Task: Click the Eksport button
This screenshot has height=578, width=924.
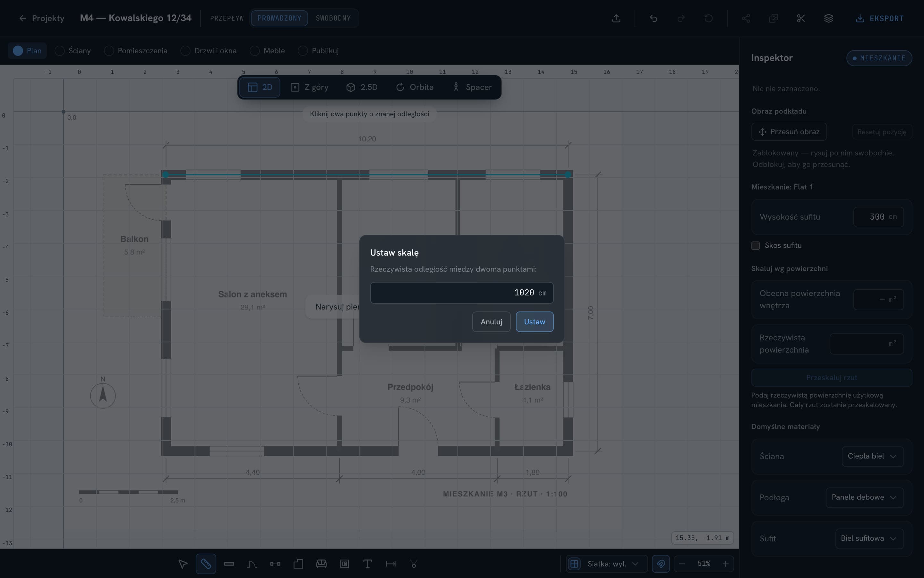Action: (880, 18)
